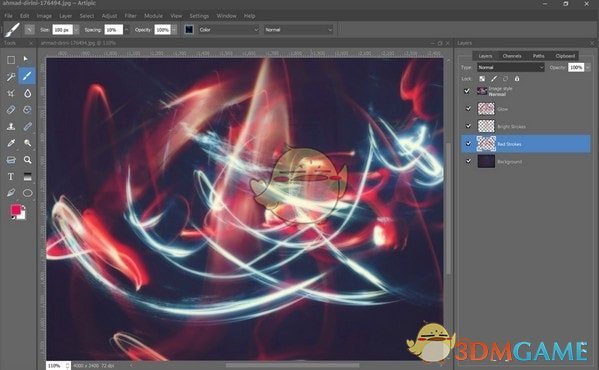Close the Tools panel
599x370 pixels.
click(31, 44)
